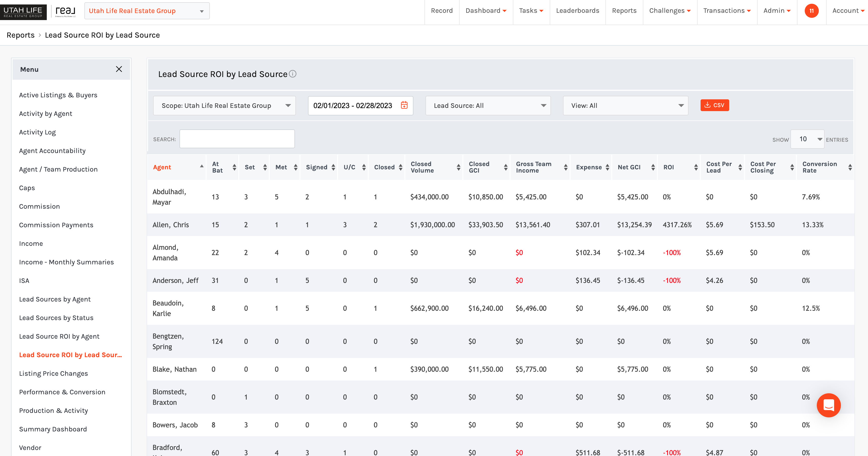Expand the Scope dropdown
The width and height of the screenshot is (868, 456).
pyautogui.click(x=224, y=105)
